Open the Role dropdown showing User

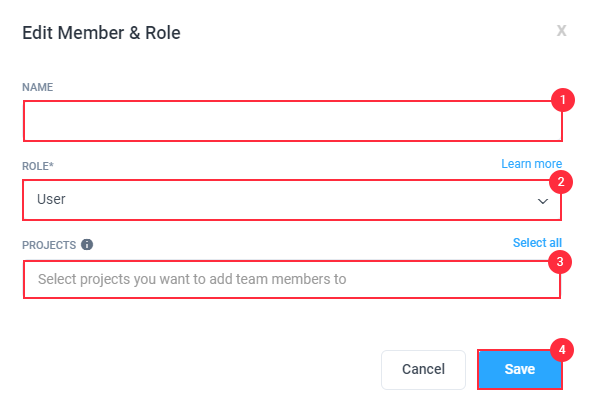(x=292, y=200)
